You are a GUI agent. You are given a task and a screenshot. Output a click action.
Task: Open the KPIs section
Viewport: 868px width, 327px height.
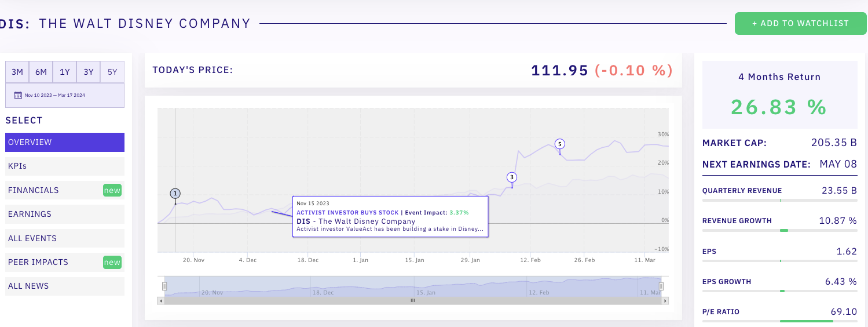tap(65, 166)
